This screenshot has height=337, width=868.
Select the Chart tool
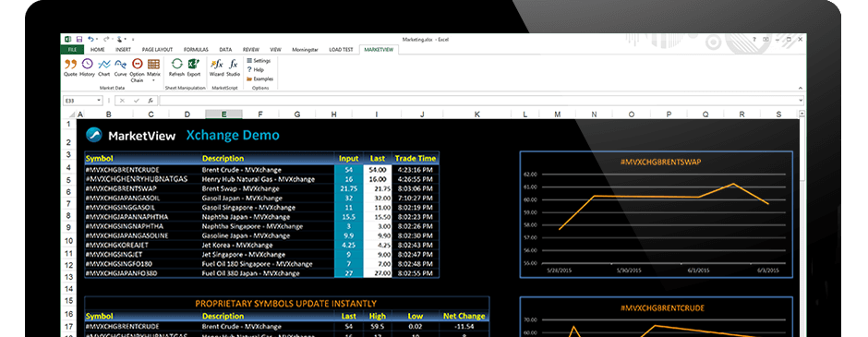tap(104, 67)
